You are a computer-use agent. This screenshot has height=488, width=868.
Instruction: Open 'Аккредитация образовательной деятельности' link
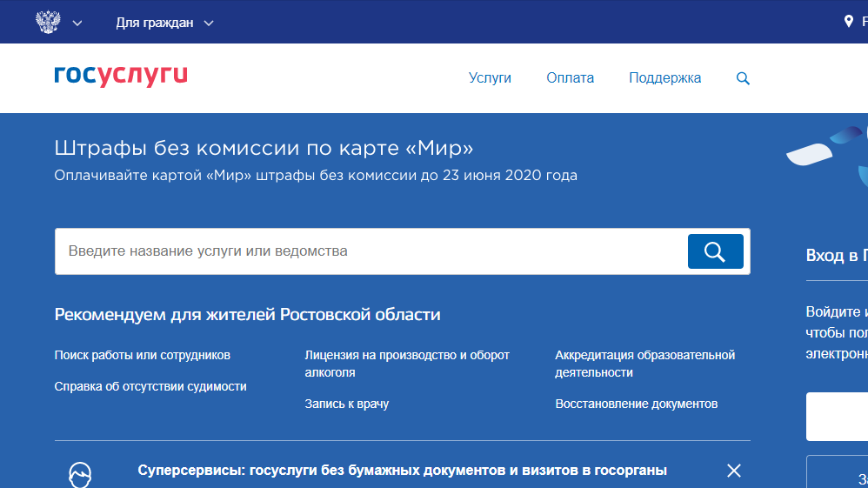[644, 364]
